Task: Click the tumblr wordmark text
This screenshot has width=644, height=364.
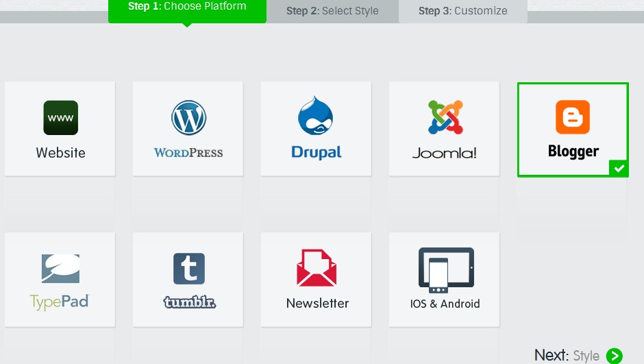Action: click(189, 302)
